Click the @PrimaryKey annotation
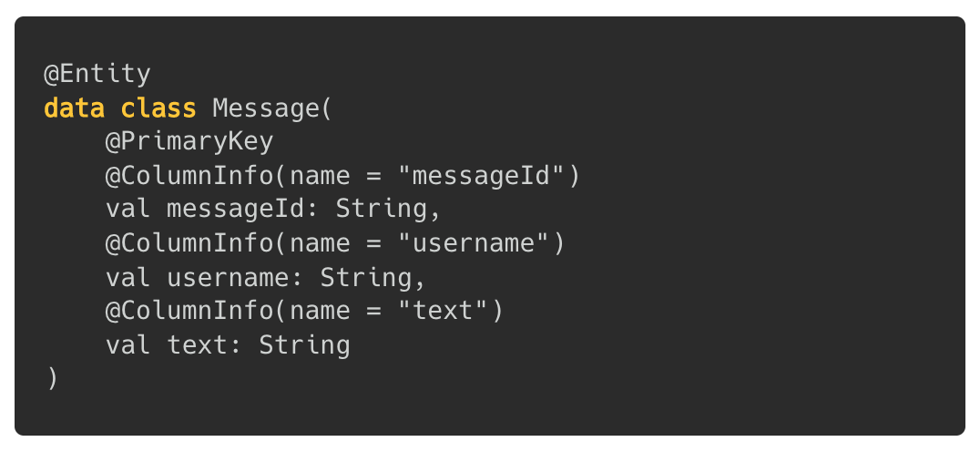Image resolution: width=980 pixels, height=452 pixels. click(x=189, y=142)
